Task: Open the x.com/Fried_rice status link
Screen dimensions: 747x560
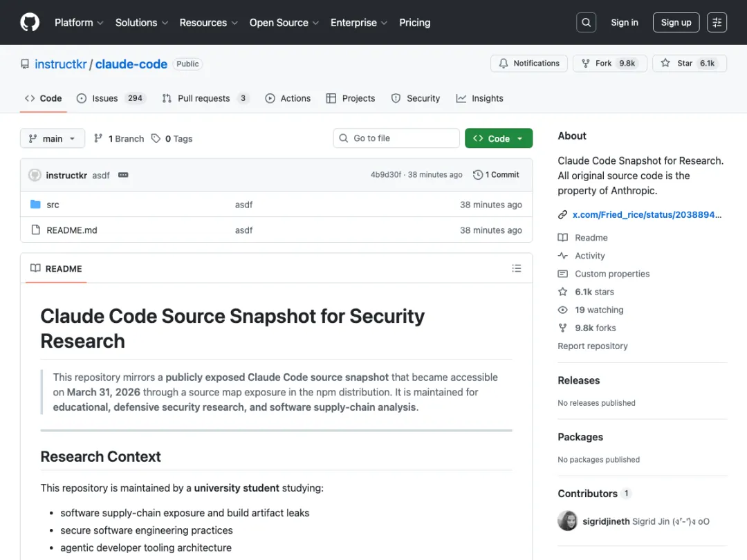Action: (x=647, y=215)
